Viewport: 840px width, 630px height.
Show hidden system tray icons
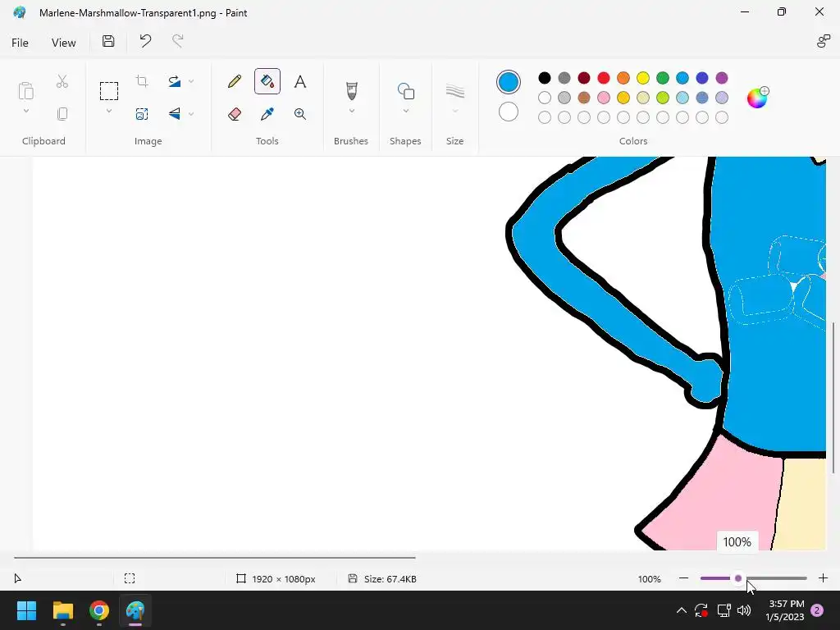tap(682, 610)
